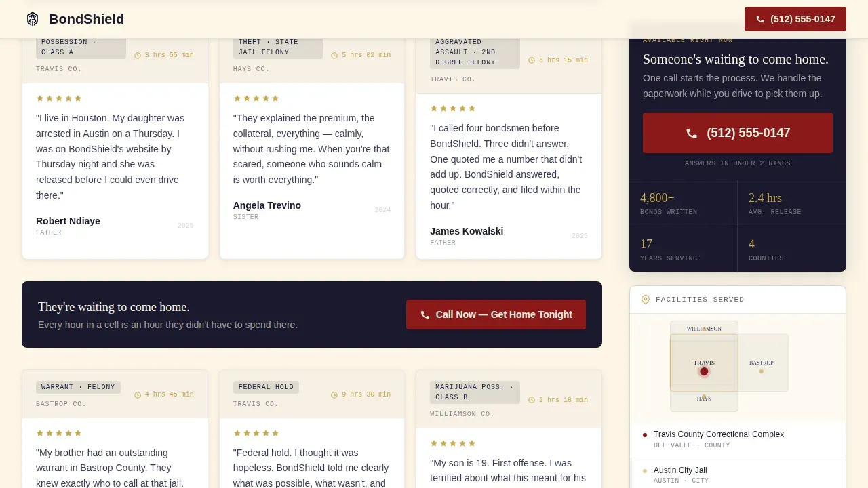Select Bastrop county region on map
The image size is (868, 488).
(x=763, y=363)
